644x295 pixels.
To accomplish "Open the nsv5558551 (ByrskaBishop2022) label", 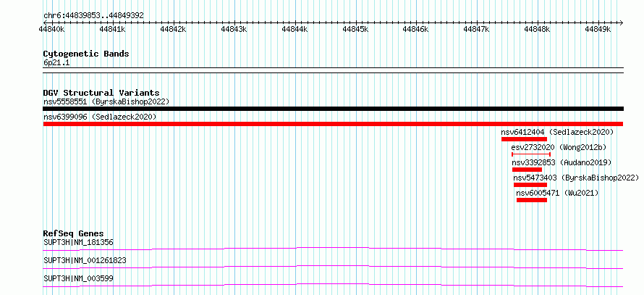I will click(x=106, y=101).
